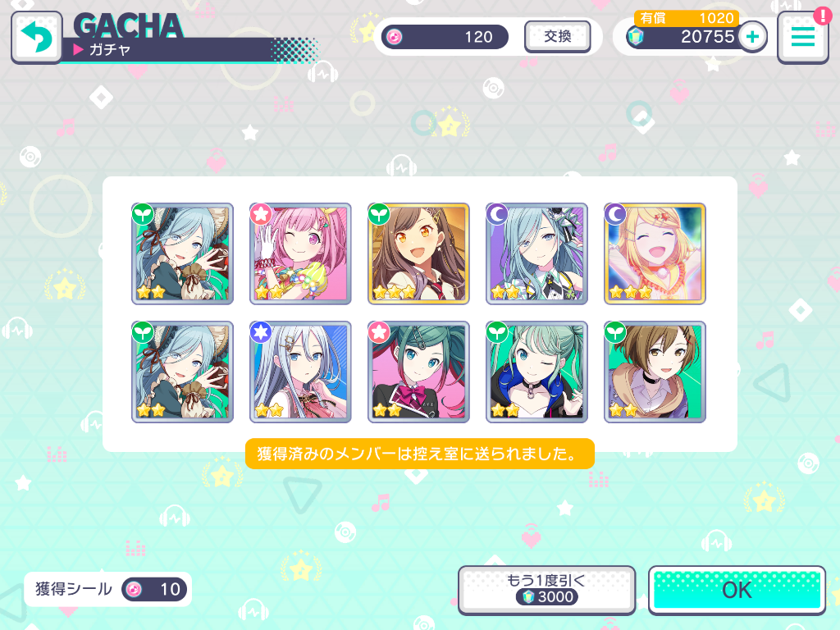Tap the green sprout icon on first card

pos(143,214)
